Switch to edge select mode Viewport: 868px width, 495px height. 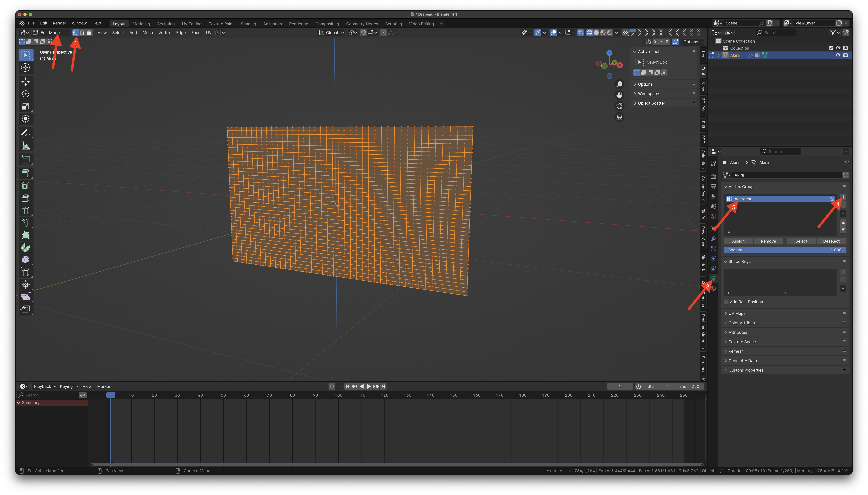click(x=83, y=33)
